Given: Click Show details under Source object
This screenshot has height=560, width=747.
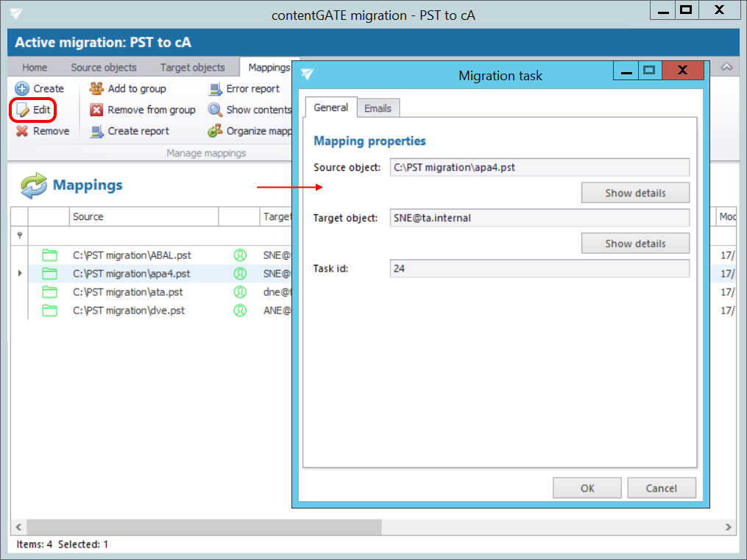Looking at the screenshot, I should tap(635, 193).
